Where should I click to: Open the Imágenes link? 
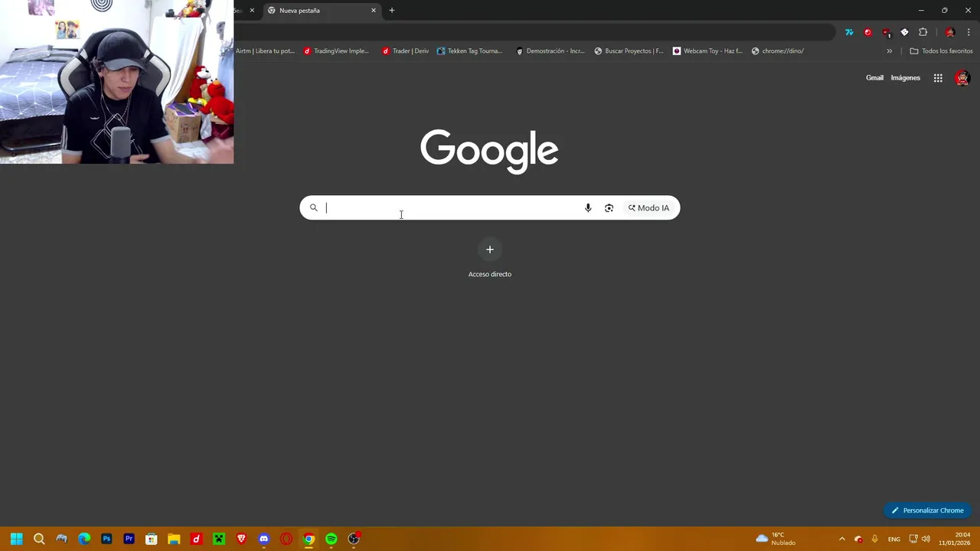(905, 78)
